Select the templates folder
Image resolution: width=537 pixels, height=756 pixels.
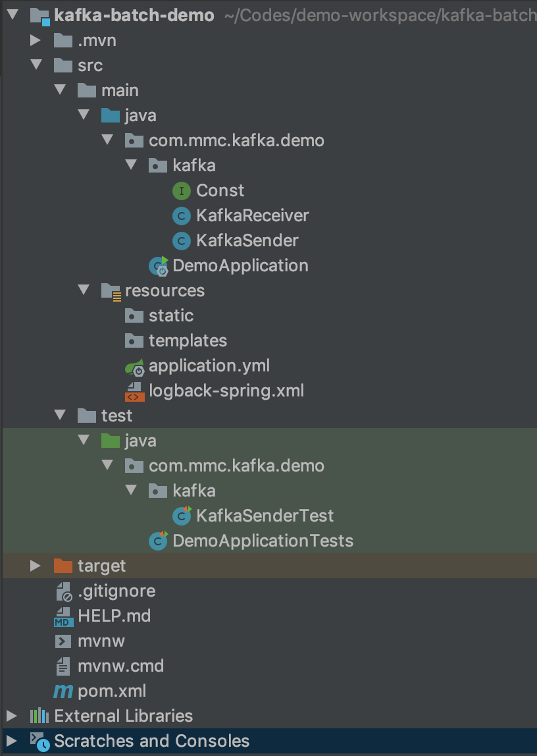coord(188,340)
